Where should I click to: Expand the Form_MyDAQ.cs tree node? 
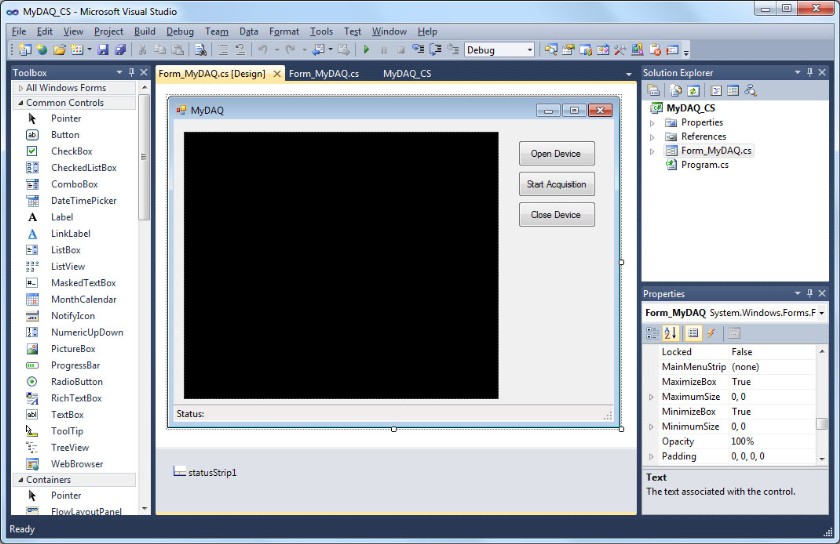point(652,152)
